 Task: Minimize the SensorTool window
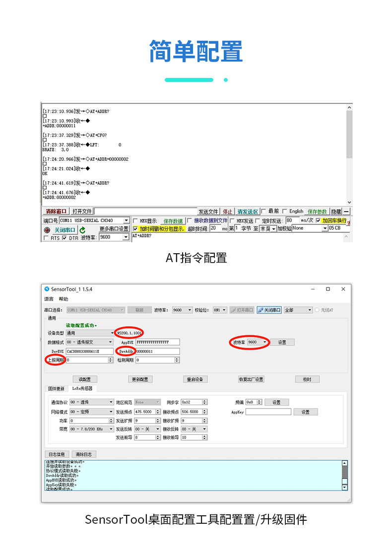[x=313, y=289]
